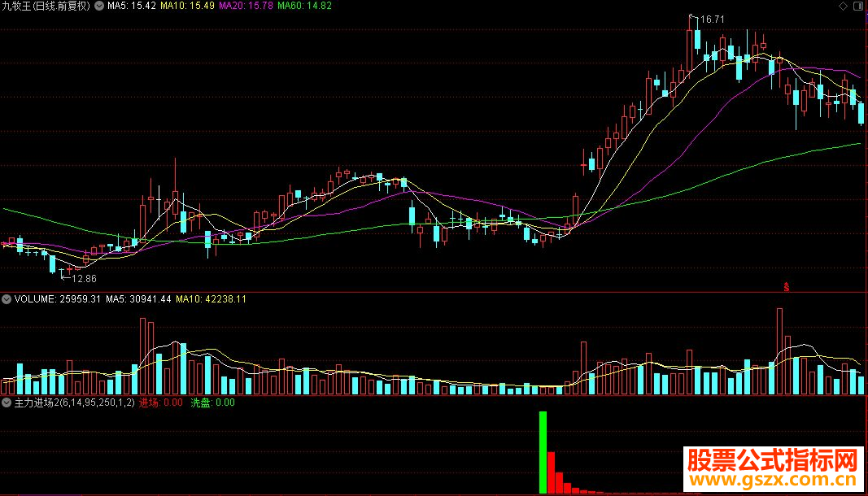Click the 16.71 high price marker
Screen dimensions: 868x496
point(713,20)
